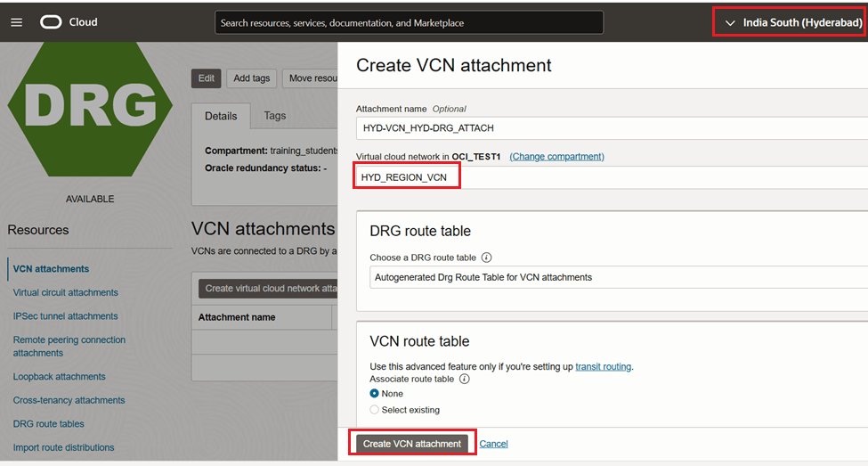Open the hamburger navigation menu

pyautogui.click(x=16, y=22)
